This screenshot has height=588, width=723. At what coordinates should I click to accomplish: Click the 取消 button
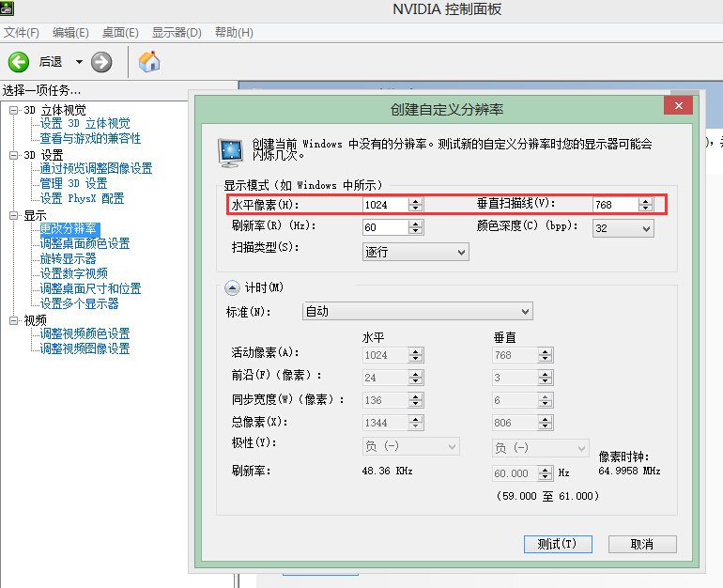tap(642, 544)
